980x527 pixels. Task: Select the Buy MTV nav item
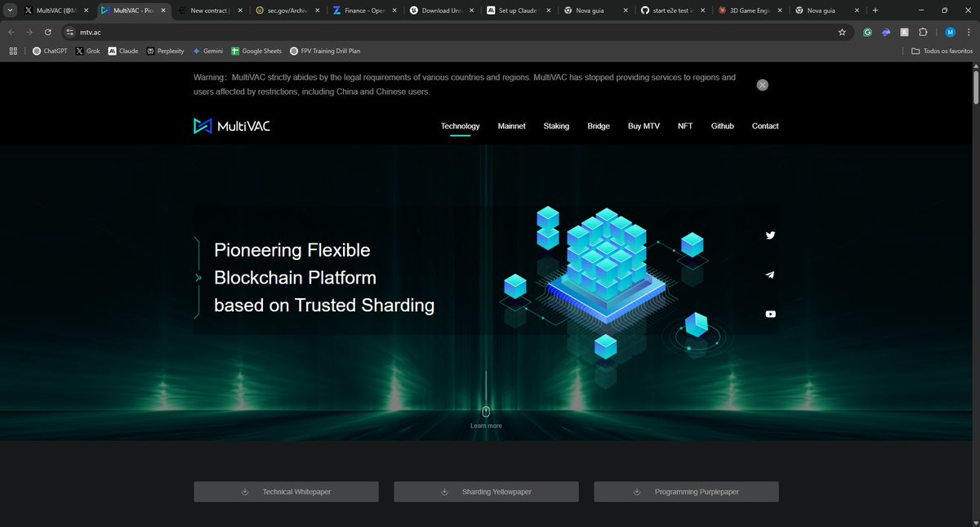click(x=644, y=126)
